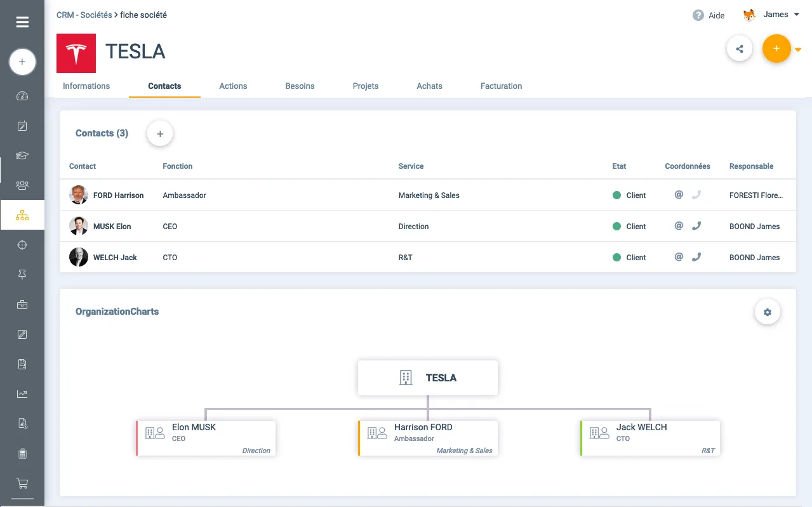Click the Coordonnées column header
Image resolution: width=812 pixels, height=507 pixels.
tap(688, 166)
